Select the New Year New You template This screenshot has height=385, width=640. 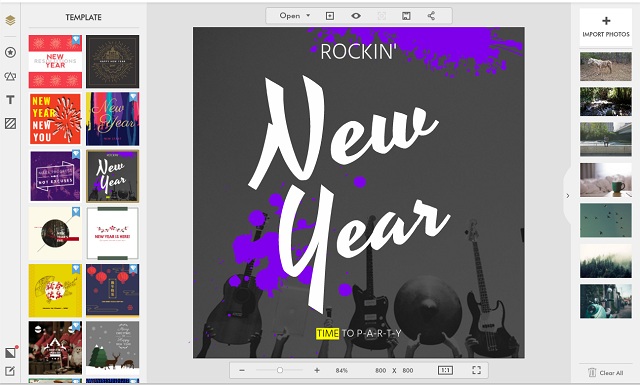[x=55, y=119]
